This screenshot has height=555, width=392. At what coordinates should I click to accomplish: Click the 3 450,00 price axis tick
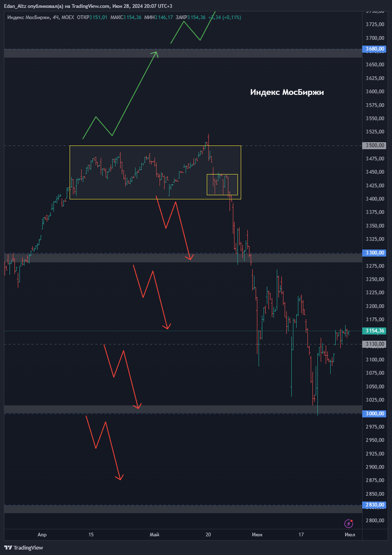(x=375, y=172)
